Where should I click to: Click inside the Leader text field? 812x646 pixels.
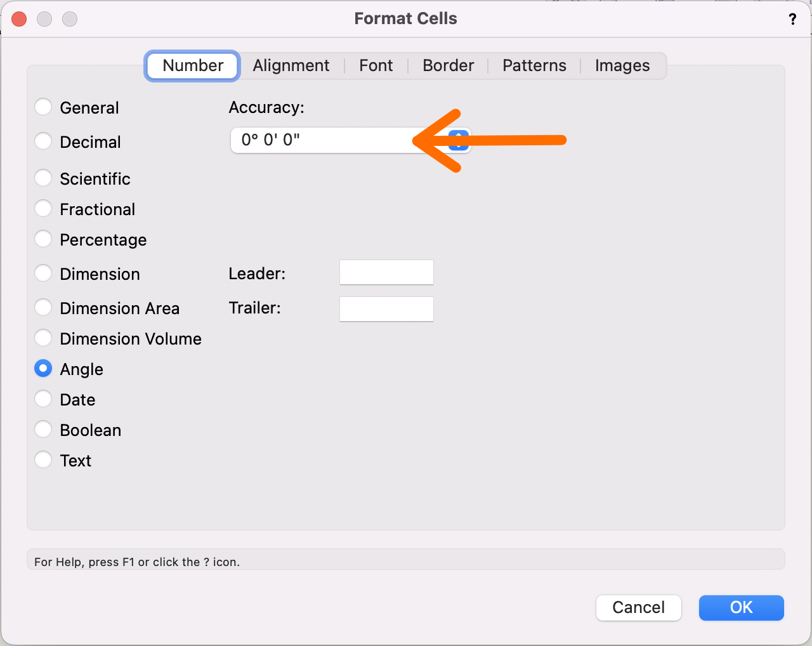[386, 273]
